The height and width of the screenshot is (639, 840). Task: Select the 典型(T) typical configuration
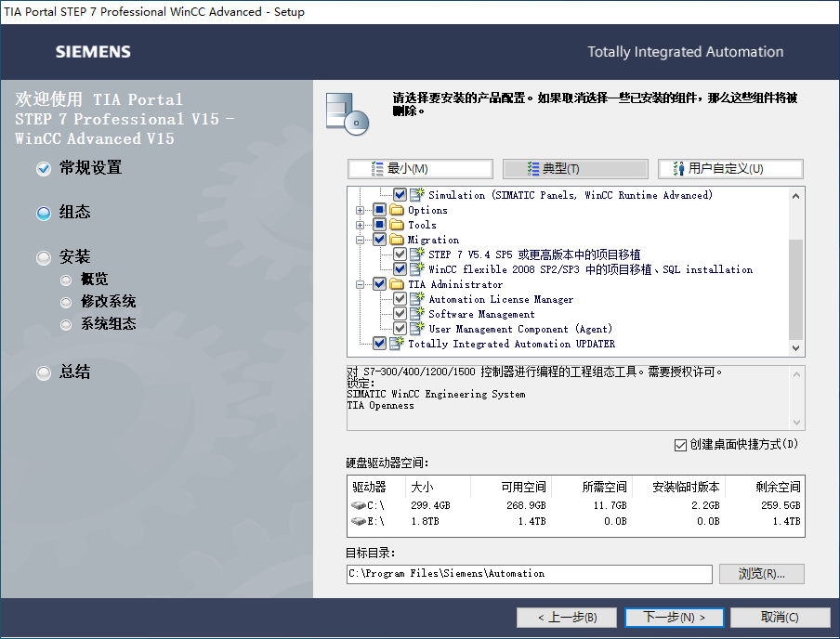[575, 169]
